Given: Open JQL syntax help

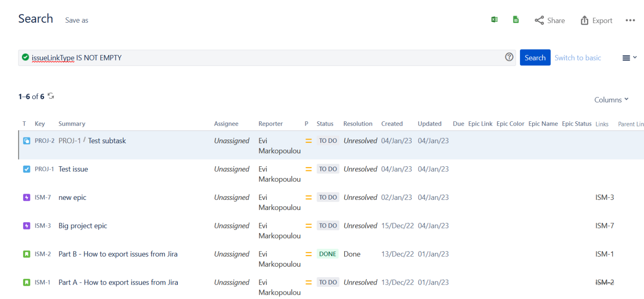Looking at the screenshot, I should pyautogui.click(x=509, y=57).
